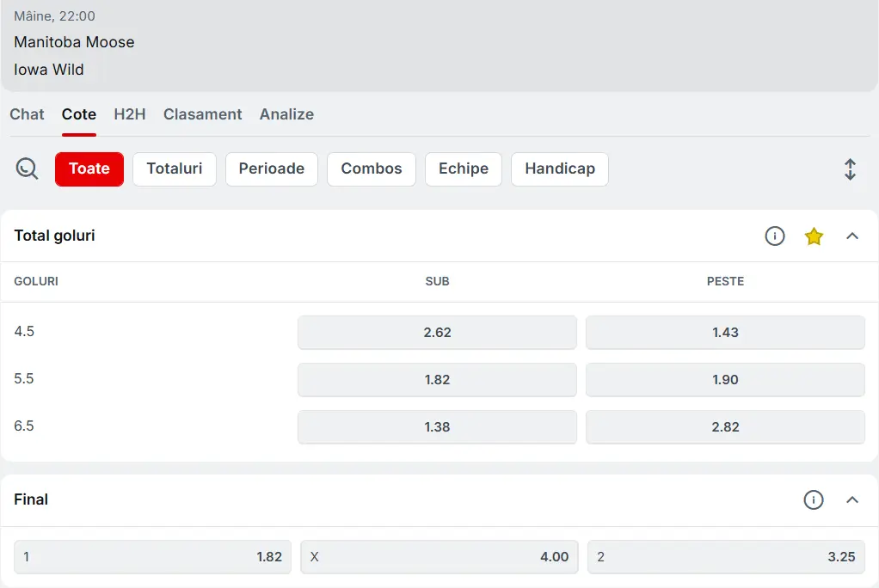Switch to the Chat tab
The image size is (879, 588).
click(27, 114)
